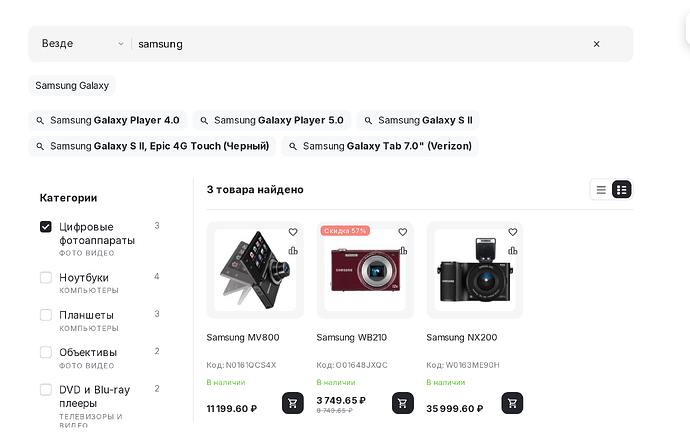Click the search input containing "samsung"
Viewport: 690px width, 442px height.
pyautogui.click(x=361, y=44)
